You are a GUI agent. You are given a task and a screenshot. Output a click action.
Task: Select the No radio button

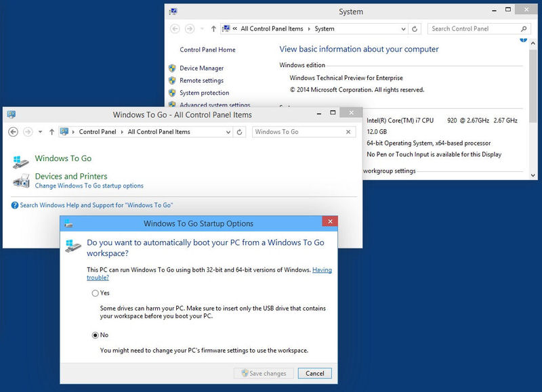95,335
